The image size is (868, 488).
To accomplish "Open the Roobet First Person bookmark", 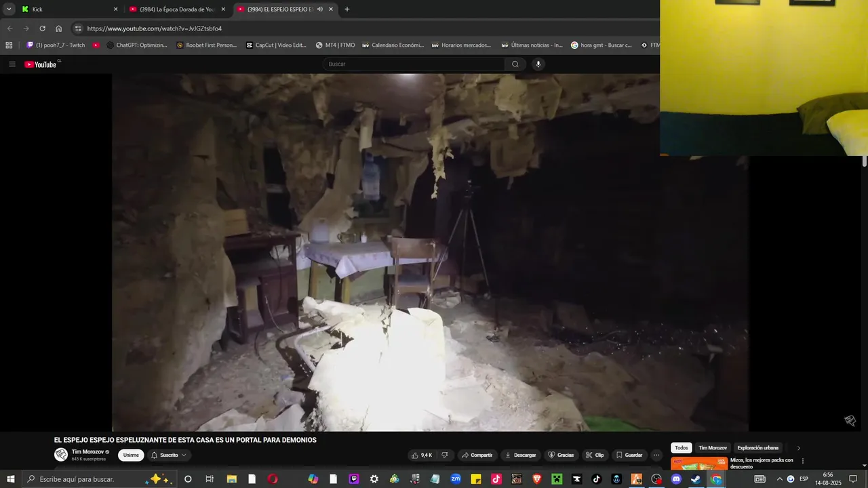I will [x=207, y=45].
